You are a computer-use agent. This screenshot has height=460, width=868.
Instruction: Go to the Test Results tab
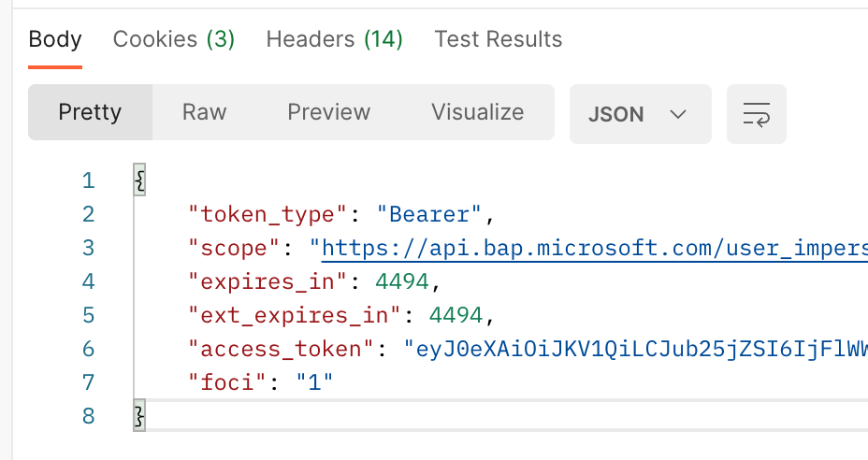[x=498, y=39]
